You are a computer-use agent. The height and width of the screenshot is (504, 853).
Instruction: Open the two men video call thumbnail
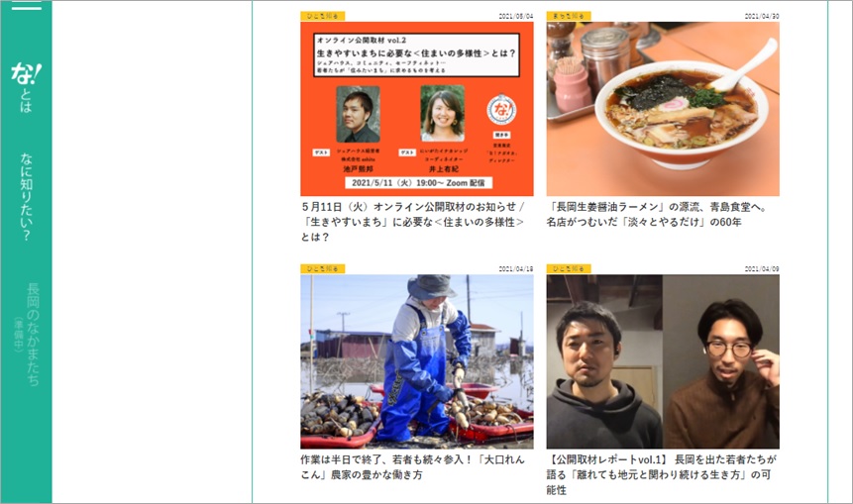(663, 361)
